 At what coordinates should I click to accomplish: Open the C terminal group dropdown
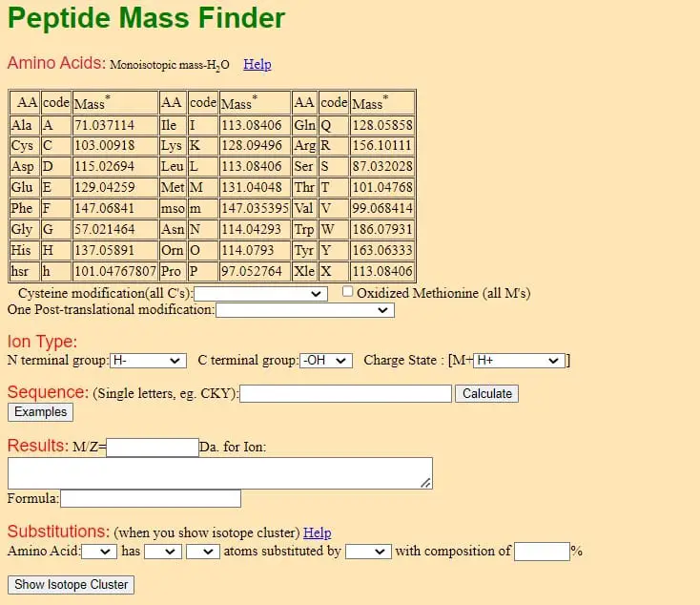click(x=326, y=361)
